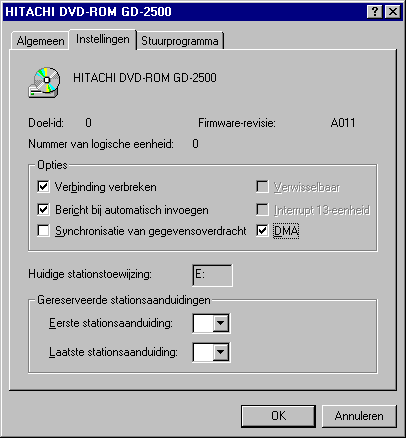Select the Instellingen tab
The image size is (406, 438).
coord(103,39)
